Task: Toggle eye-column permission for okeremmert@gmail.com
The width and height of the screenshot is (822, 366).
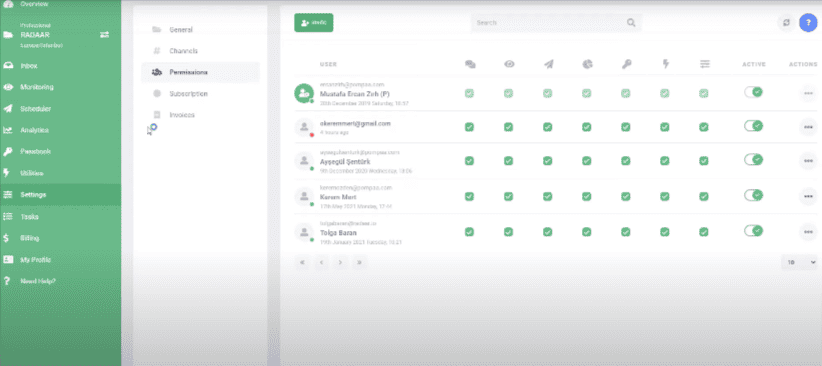Action: pyautogui.click(x=509, y=127)
